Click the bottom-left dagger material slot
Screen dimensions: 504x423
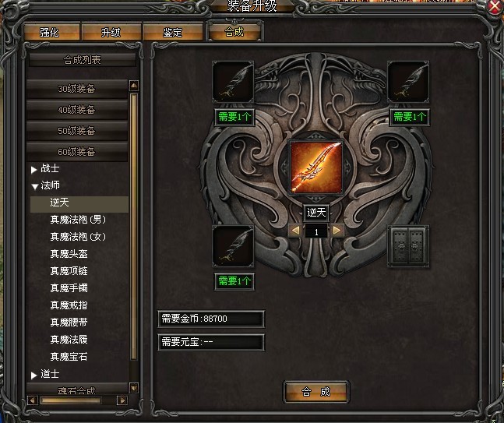tap(233, 246)
